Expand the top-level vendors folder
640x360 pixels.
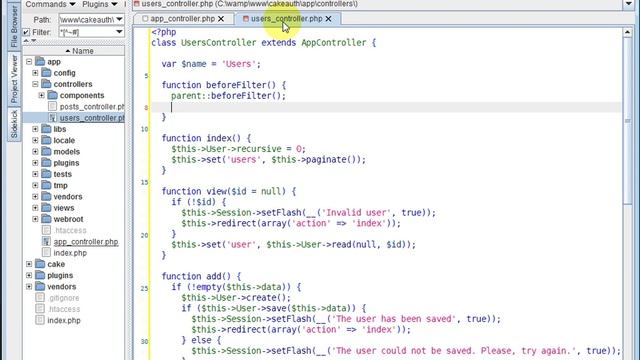(x=29, y=287)
